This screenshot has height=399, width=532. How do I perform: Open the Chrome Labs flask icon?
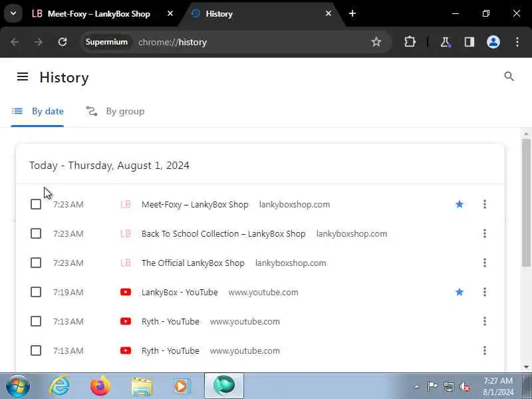(x=445, y=42)
